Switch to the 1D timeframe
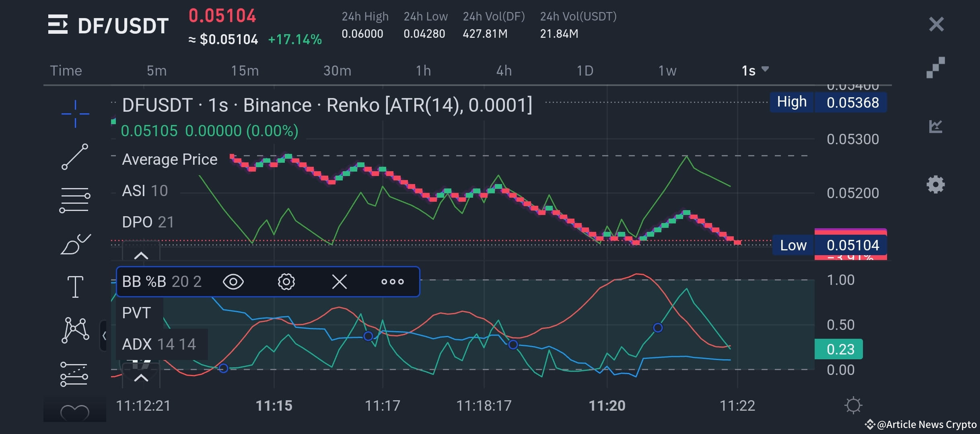 click(585, 70)
